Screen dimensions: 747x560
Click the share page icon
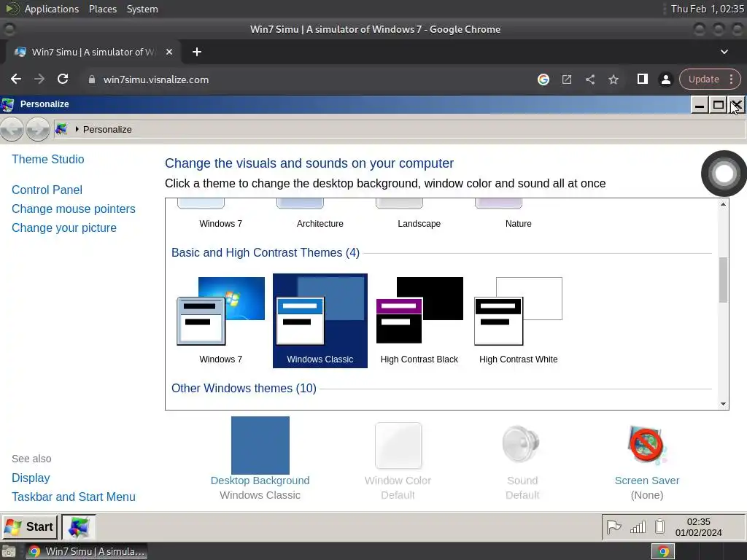pos(589,79)
